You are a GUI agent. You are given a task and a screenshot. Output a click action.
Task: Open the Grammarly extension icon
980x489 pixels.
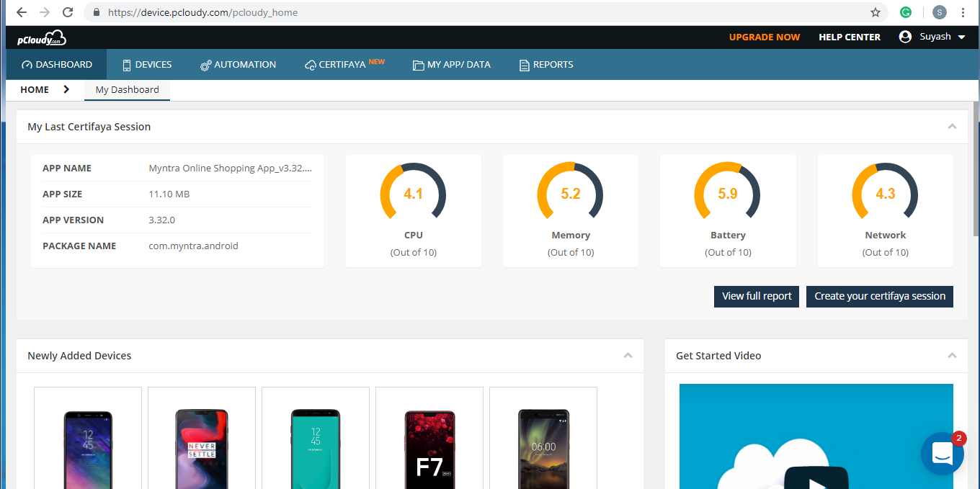(906, 12)
